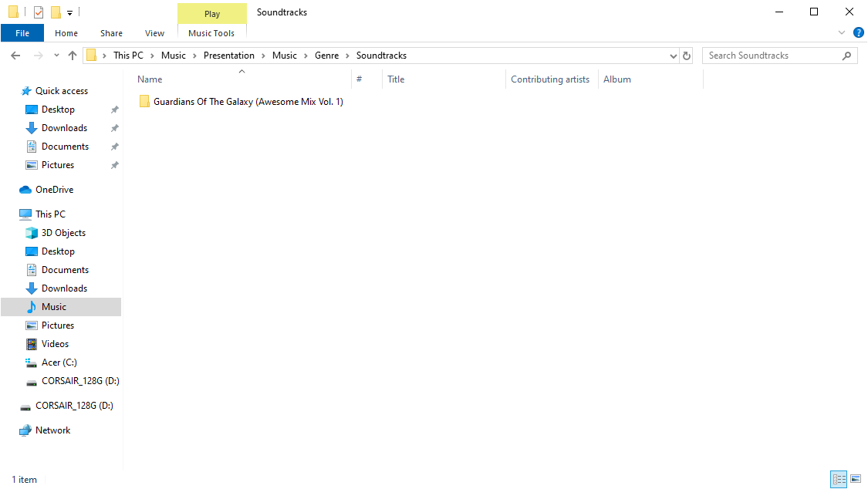Open Videos under This PC
Image resolution: width=868 pixels, height=489 pixels.
pos(56,344)
